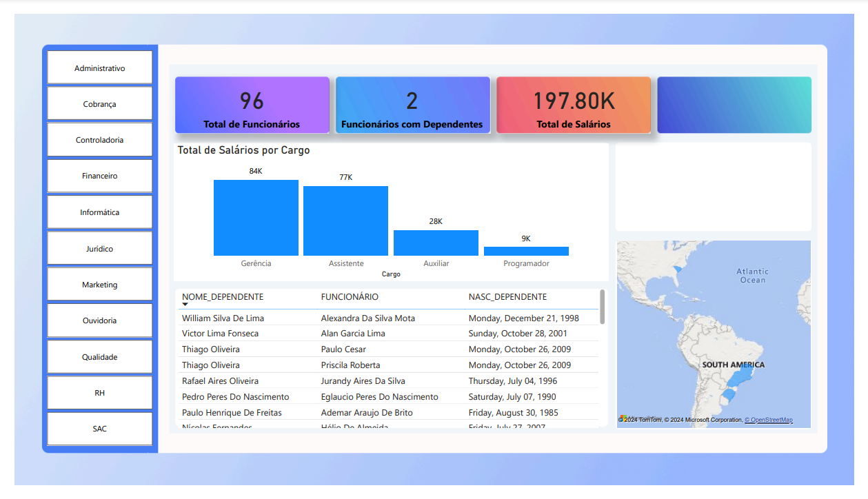This screenshot has width=868, height=499.
Task: Select the SAC department button
Action: point(100,429)
